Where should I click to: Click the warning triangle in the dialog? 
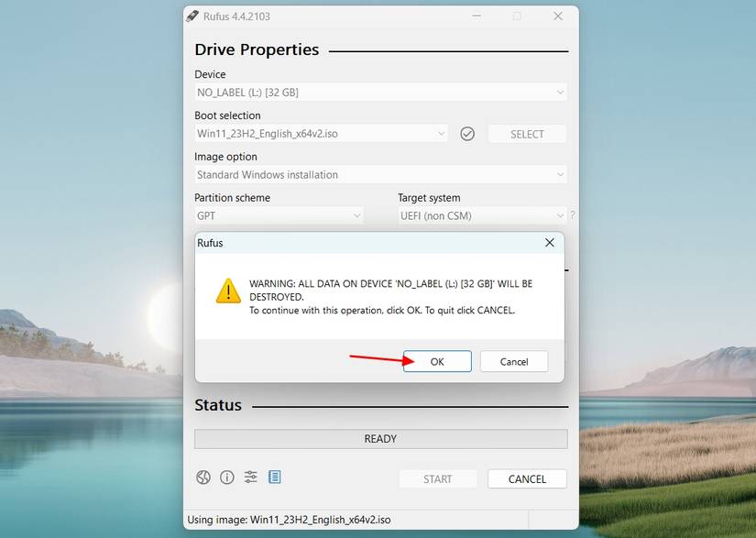(x=227, y=291)
